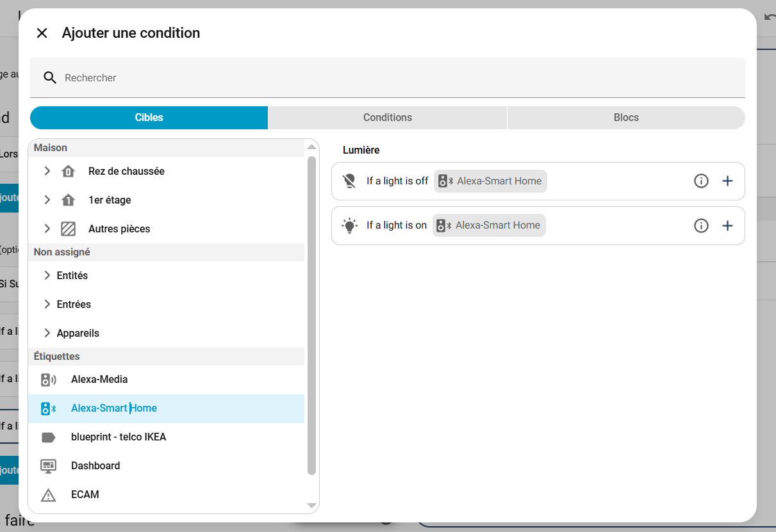Image resolution: width=776 pixels, height=532 pixels.
Task: Show info for 'If a light is off'
Action: [x=701, y=181]
